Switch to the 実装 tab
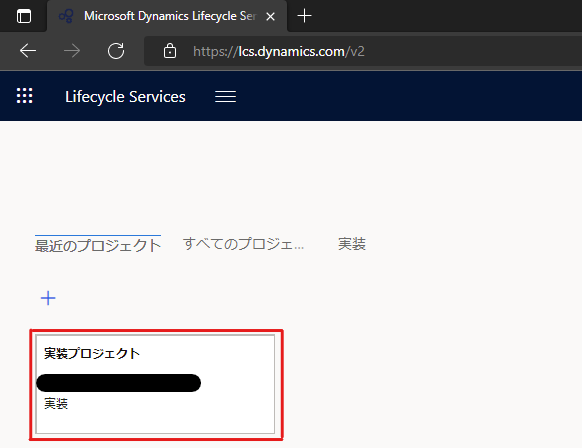This screenshot has height=448, width=582. (352, 244)
